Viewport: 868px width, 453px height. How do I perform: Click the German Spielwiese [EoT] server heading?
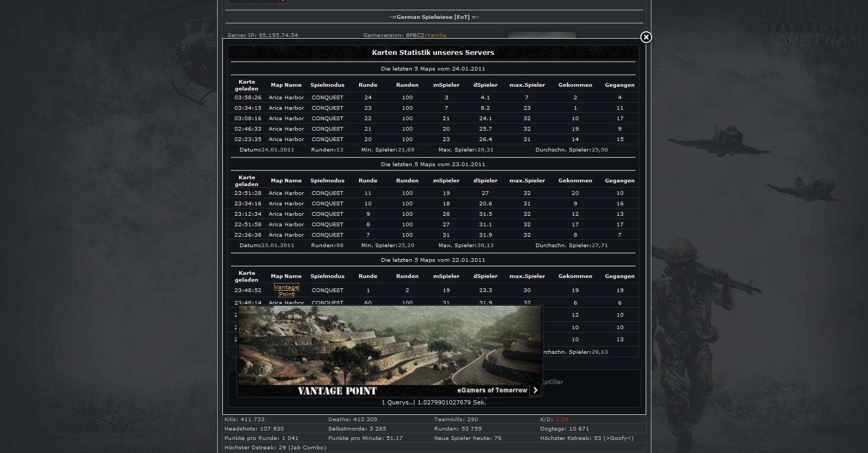(434, 17)
